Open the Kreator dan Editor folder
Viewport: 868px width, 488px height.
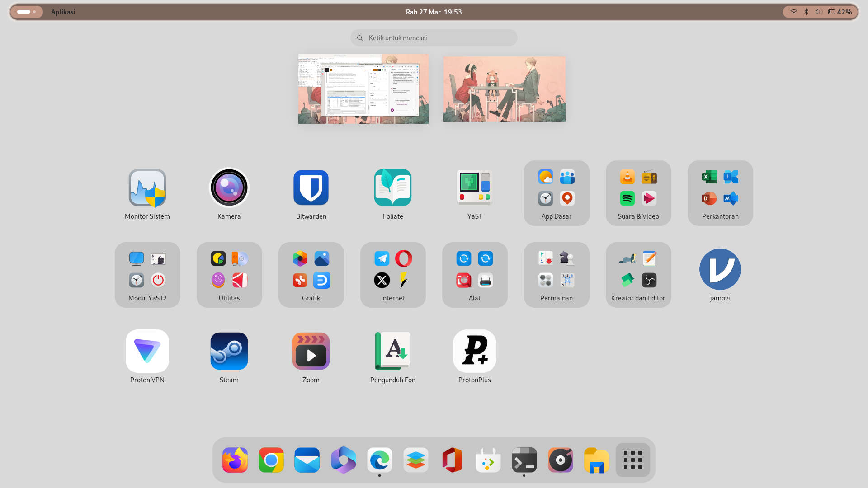[638, 275]
